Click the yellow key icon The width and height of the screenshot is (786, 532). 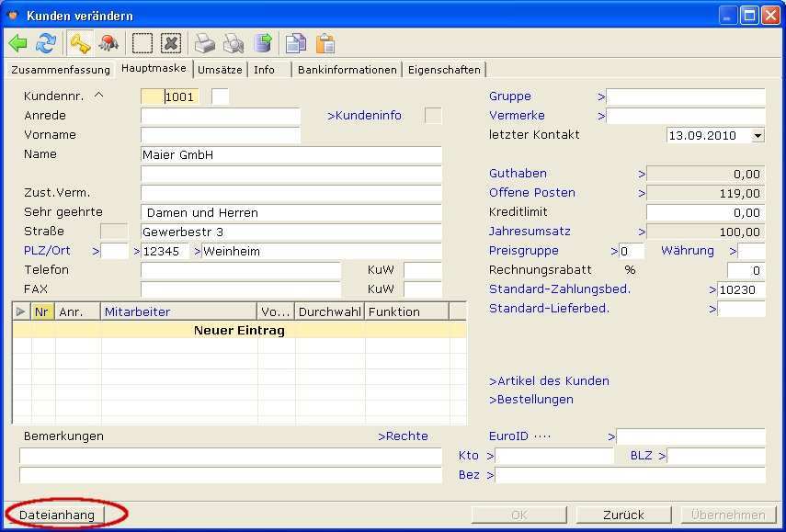coord(80,43)
